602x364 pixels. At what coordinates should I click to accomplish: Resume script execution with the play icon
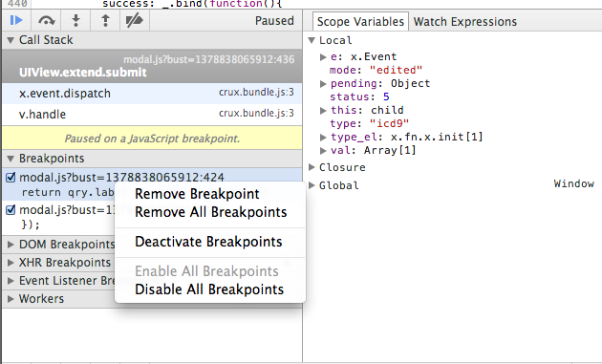[16, 20]
